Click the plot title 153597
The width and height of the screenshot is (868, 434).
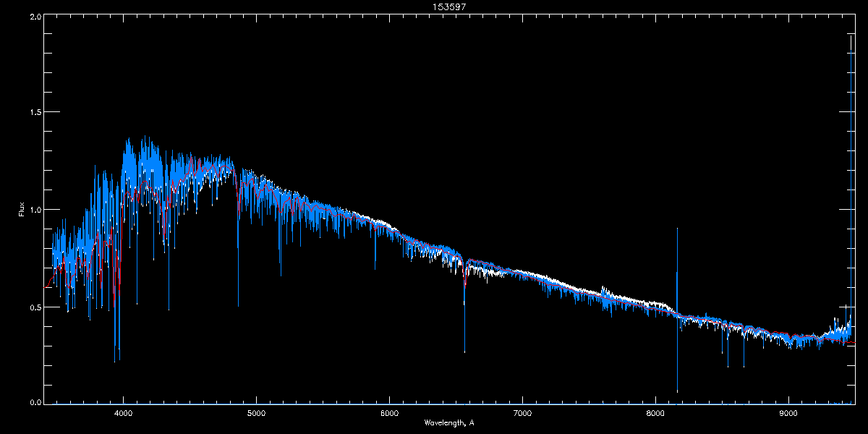449,7
